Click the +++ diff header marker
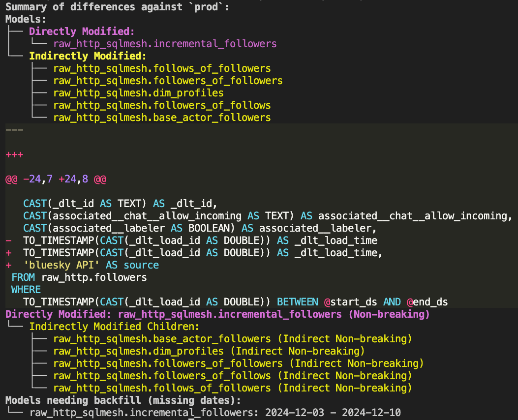The width and height of the screenshot is (518, 420). tap(14, 154)
